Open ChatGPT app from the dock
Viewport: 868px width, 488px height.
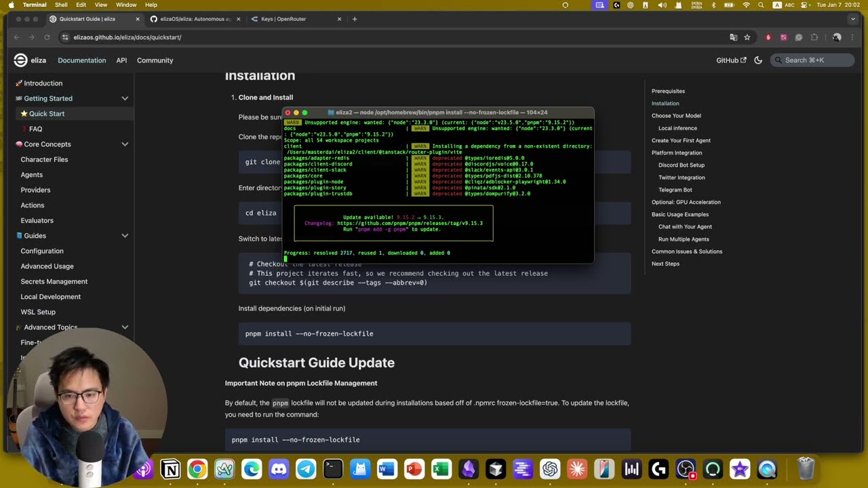[x=550, y=468]
